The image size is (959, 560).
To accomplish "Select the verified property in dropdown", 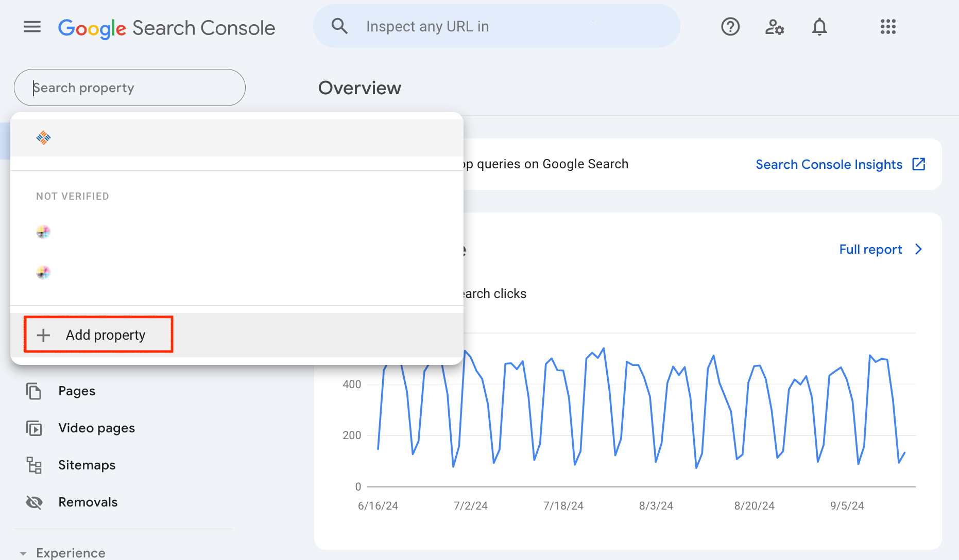I will 237,138.
